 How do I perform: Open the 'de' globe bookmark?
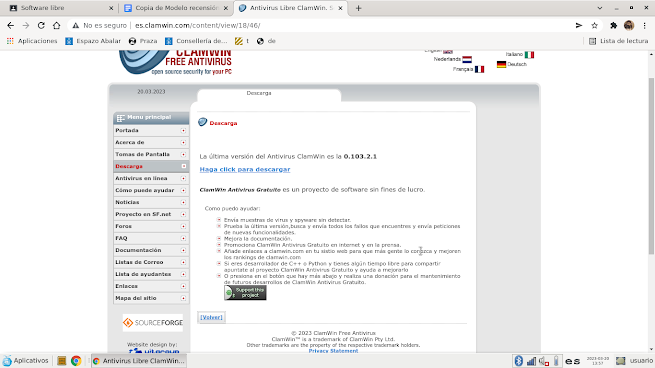tap(266, 41)
